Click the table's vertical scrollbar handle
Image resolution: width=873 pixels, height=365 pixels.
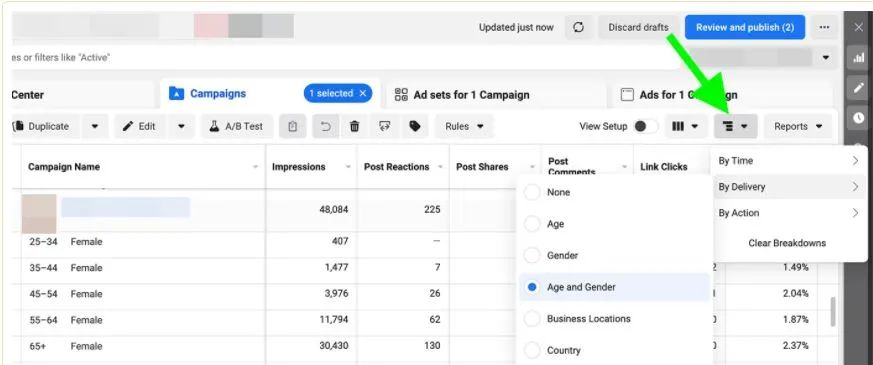(833, 311)
